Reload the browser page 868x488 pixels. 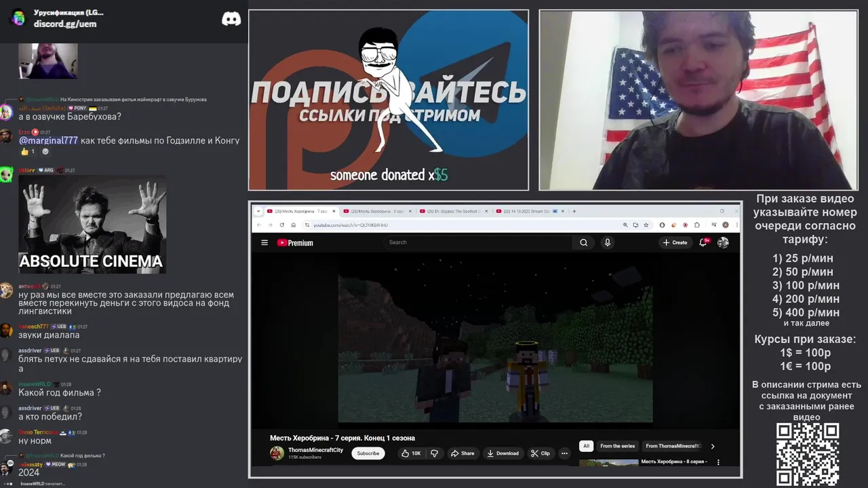click(x=282, y=225)
